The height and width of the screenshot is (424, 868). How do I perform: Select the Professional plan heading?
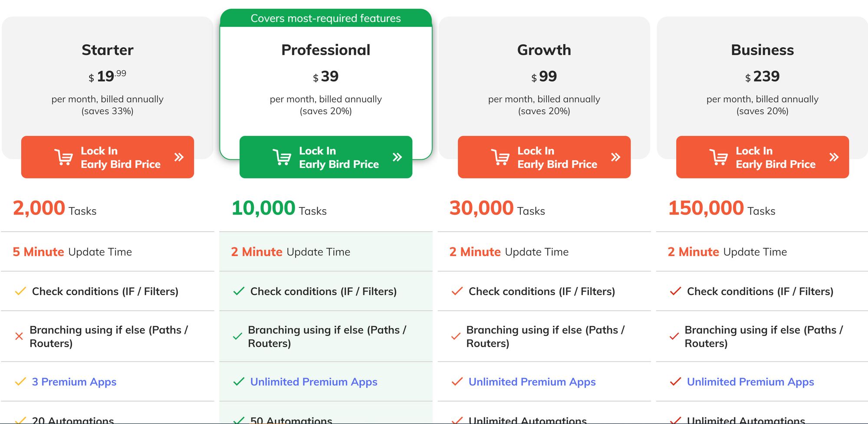[325, 50]
